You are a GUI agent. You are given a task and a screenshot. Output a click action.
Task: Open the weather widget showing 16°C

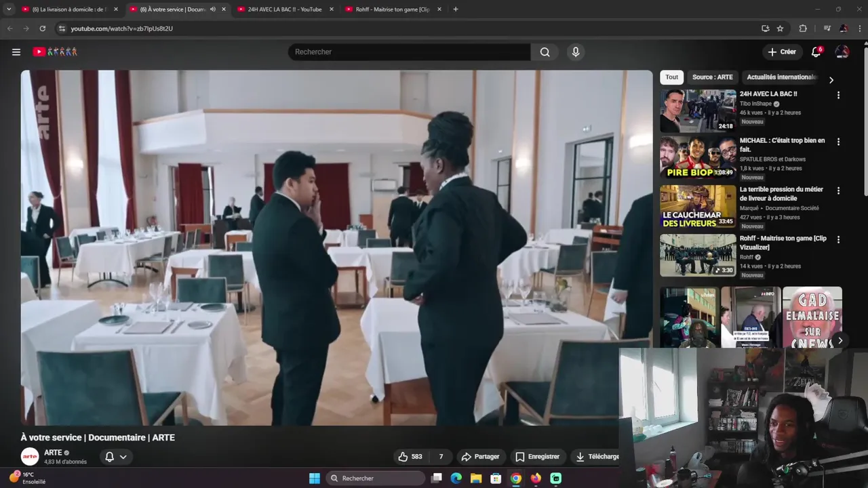[27, 478]
